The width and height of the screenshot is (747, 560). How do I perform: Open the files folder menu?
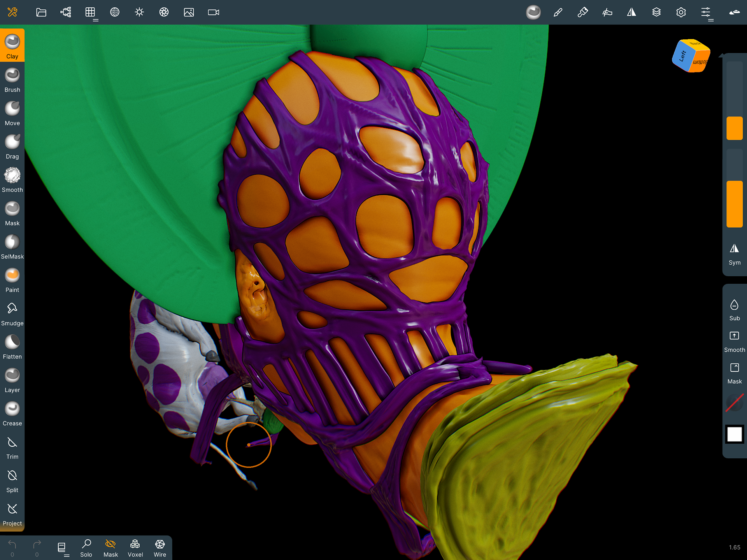(41, 12)
